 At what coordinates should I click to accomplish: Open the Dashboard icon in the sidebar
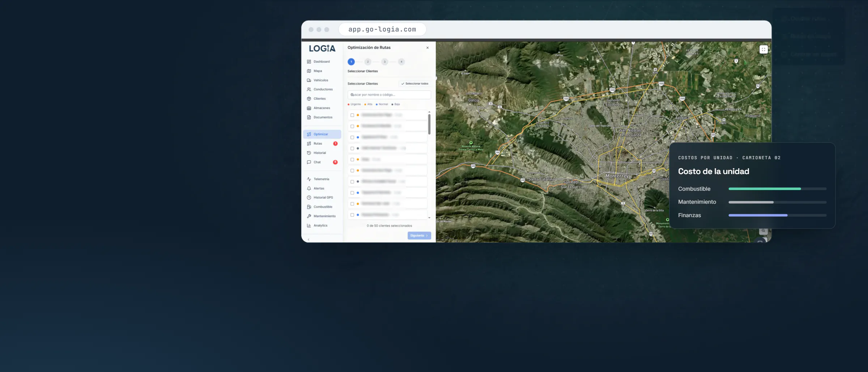(309, 62)
